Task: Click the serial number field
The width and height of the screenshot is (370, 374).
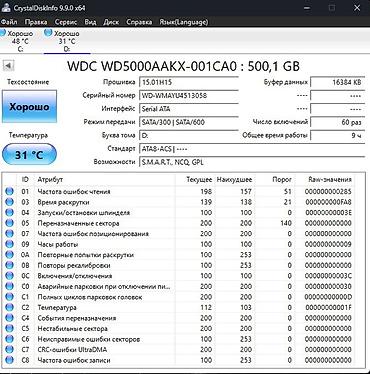Action: click(189, 95)
